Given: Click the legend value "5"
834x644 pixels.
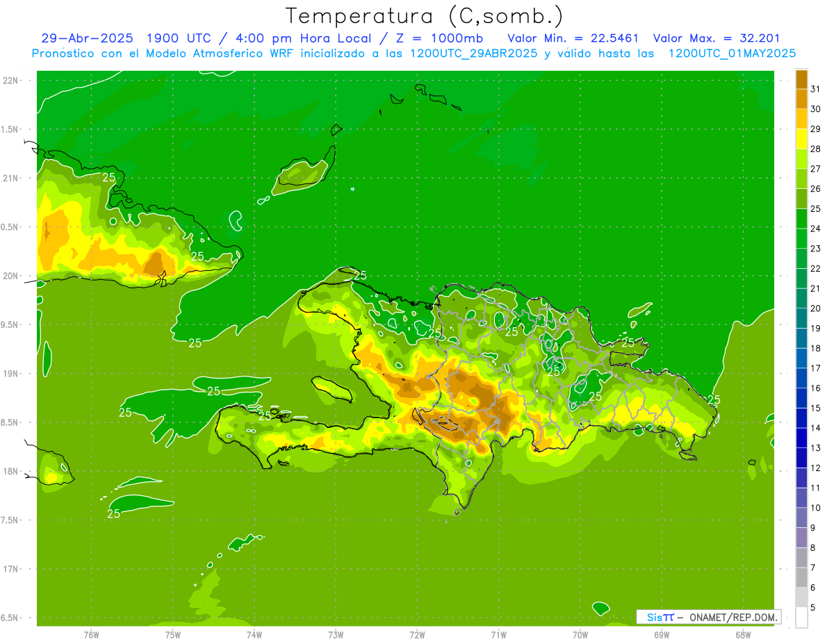Looking at the screenshot, I should coord(812,607).
